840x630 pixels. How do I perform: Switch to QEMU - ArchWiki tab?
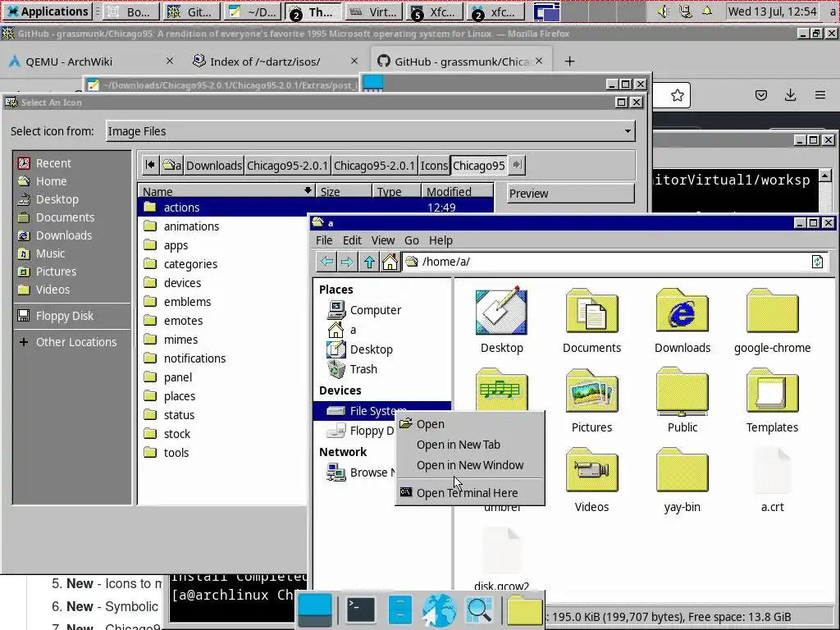tap(91, 62)
